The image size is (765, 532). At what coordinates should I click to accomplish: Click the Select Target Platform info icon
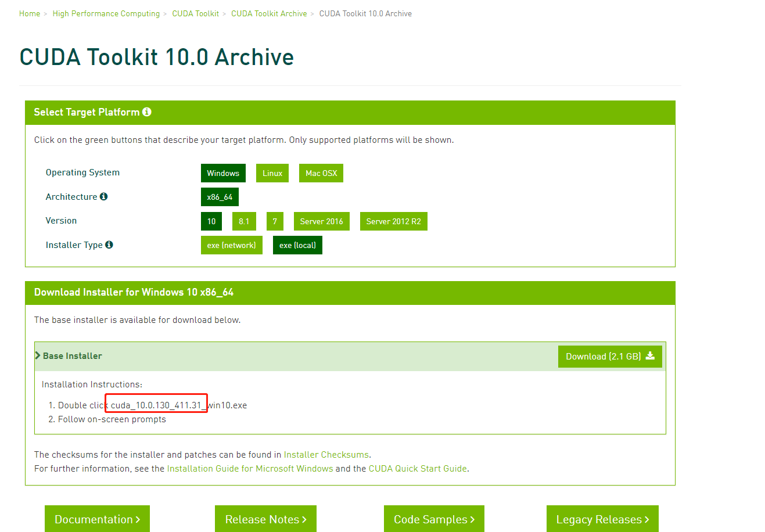point(147,112)
